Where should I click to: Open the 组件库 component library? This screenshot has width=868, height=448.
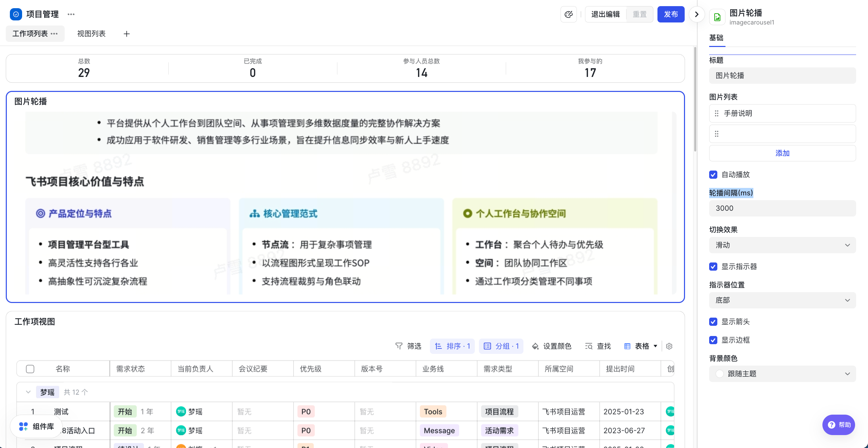pyautogui.click(x=36, y=427)
